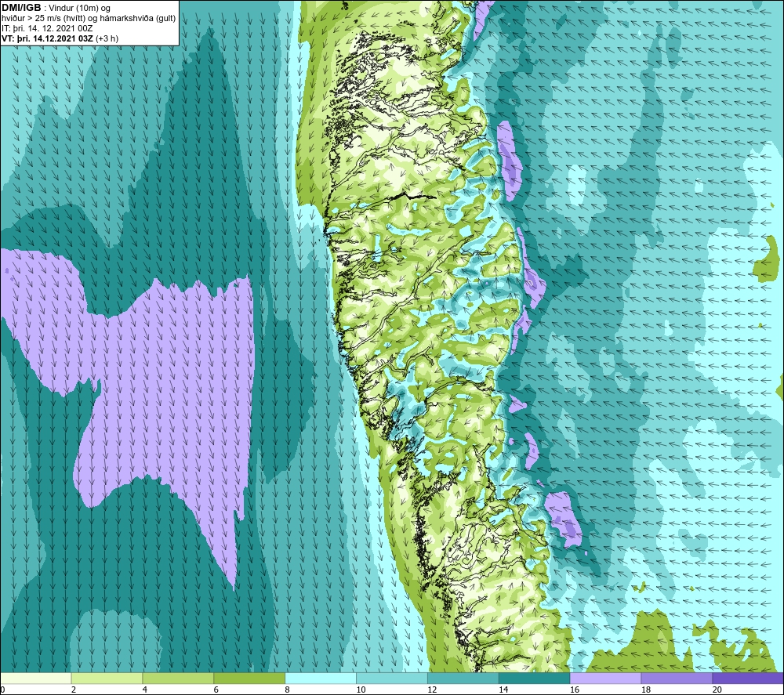
Task: Click the 6–8 m/s dark green legend swatch
Action: pyautogui.click(x=249, y=678)
